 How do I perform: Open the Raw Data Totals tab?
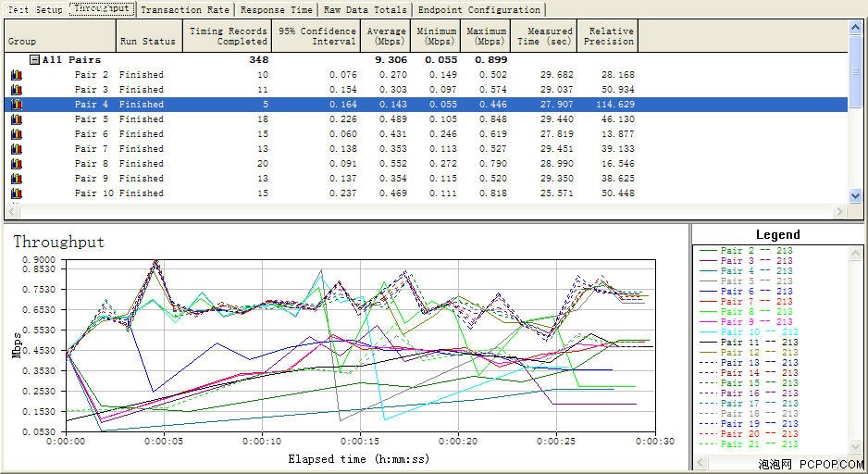pyautogui.click(x=366, y=9)
